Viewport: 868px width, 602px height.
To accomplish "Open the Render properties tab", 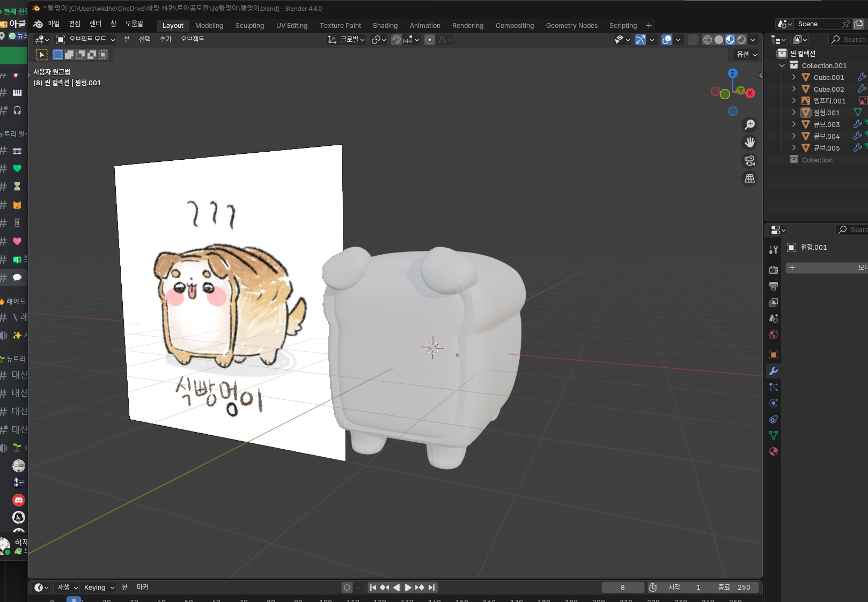I will pos(774,270).
